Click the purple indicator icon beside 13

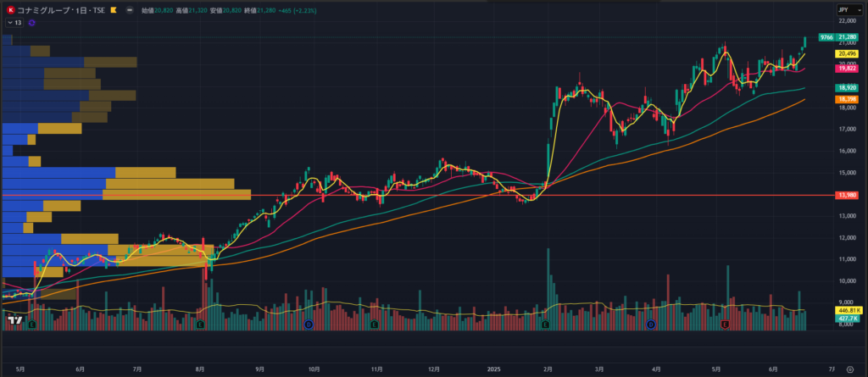[x=31, y=23]
